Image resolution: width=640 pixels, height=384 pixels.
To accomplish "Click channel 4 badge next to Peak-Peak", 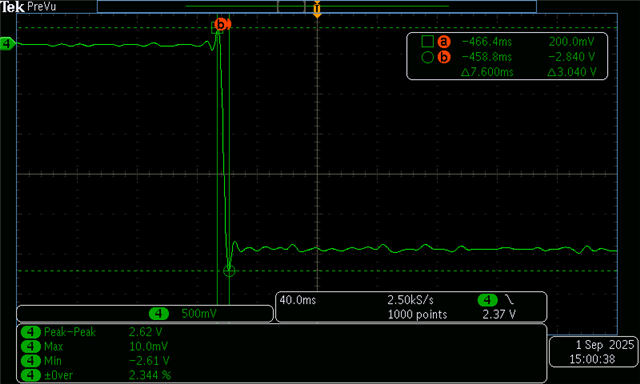I will (31, 332).
